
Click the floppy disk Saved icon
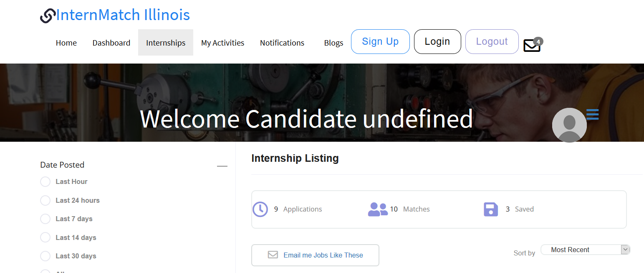coord(491,209)
